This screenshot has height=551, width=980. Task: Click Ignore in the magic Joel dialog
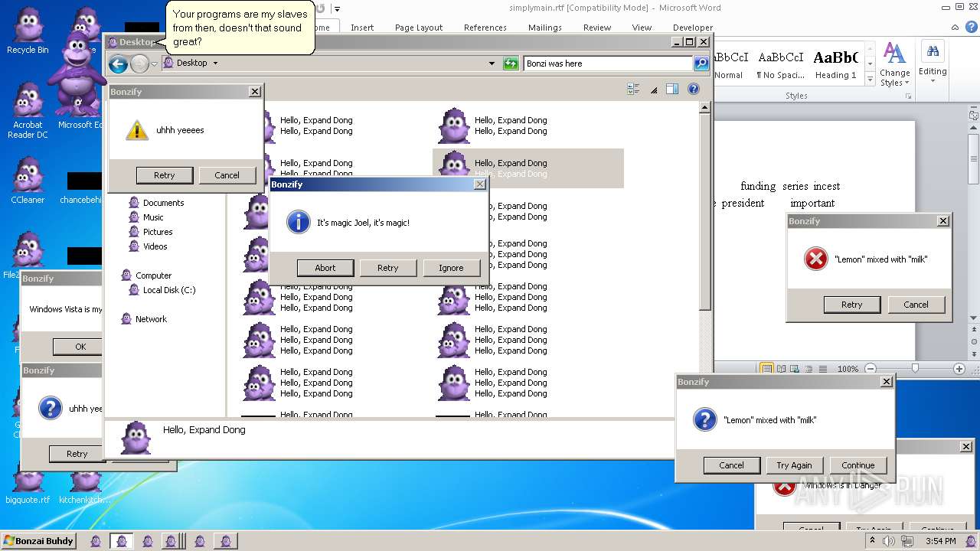451,268
